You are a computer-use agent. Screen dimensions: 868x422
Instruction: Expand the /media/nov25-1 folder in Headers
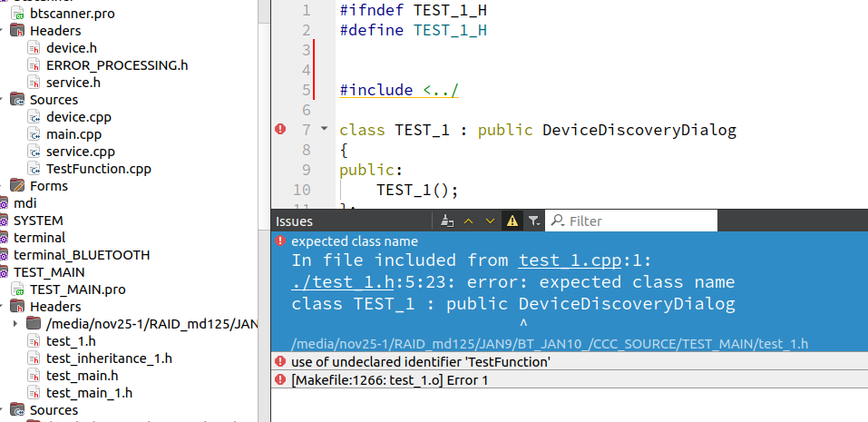tap(15, 324)
